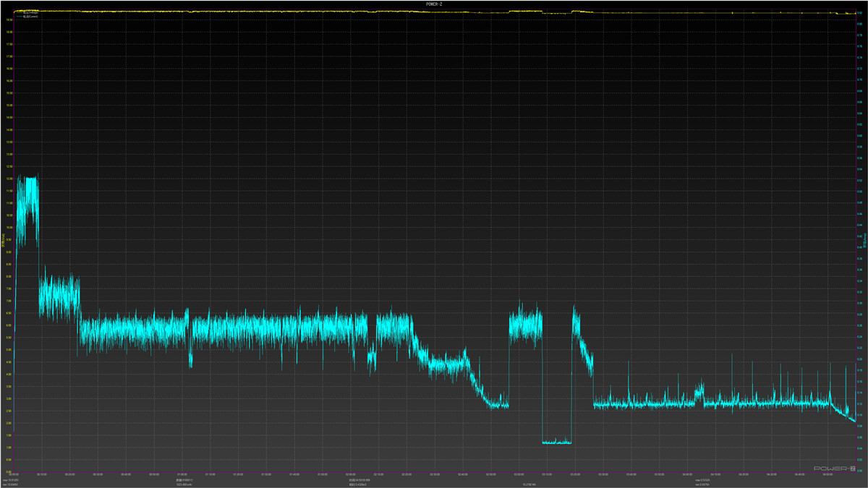Screen dimensions: 868x488
Task: Click the max voltage statistic readout
Action: [12, 480]
